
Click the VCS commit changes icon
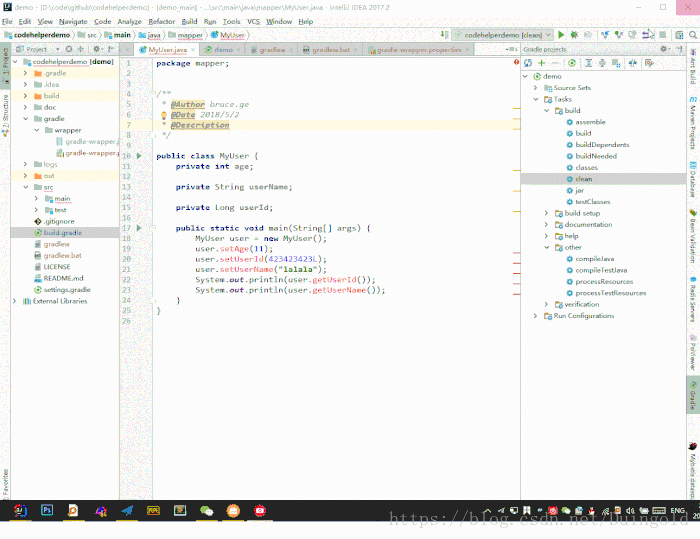click(619, 35)
